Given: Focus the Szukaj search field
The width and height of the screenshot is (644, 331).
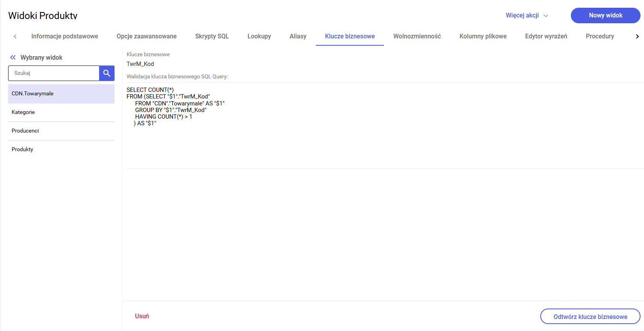Looking at the screenshot, I should (x=54, y=73).
